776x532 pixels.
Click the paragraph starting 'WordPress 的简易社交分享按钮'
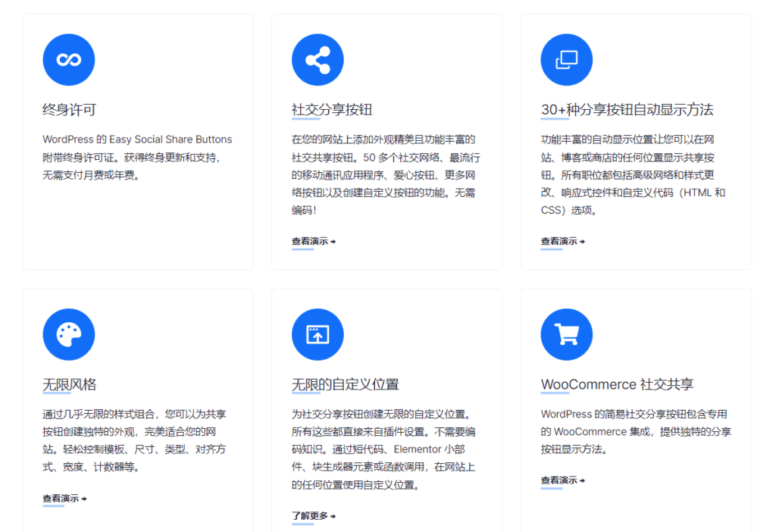coord(636,431)
